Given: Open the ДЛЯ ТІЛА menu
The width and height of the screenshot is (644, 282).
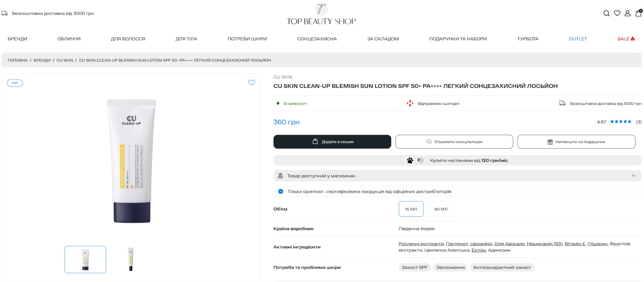Looking at the screenshot, I should tap(186, 39).
